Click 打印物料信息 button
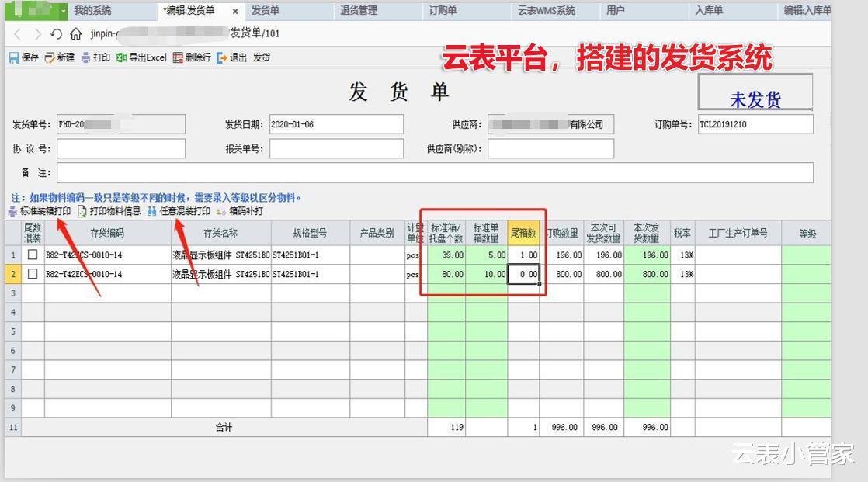 (109, 211)
